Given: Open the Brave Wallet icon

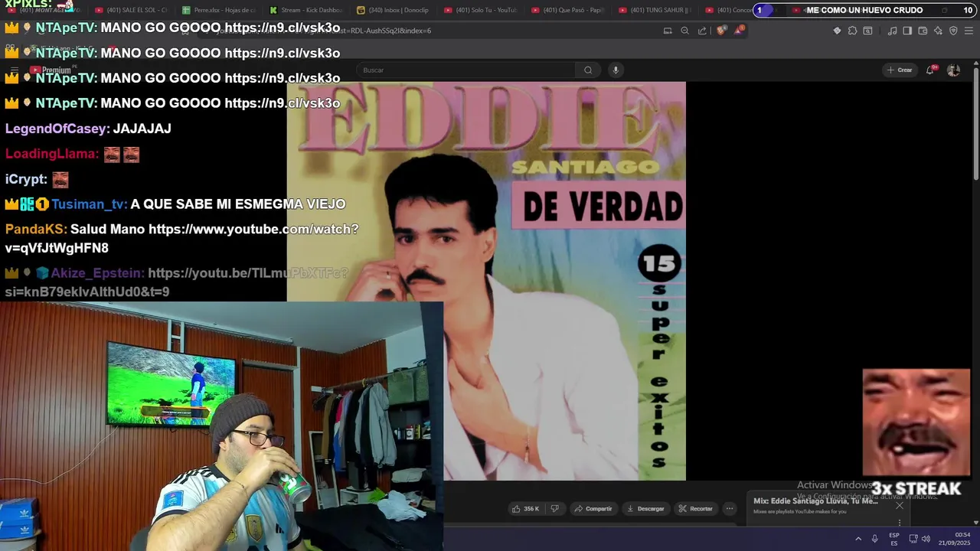Looking at the screenshot, I should coord(923,31).
